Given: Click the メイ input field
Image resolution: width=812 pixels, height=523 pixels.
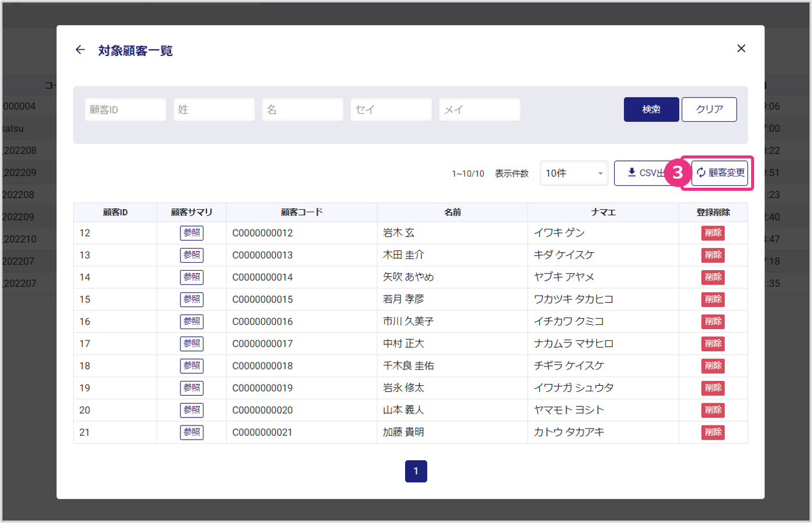Looking at the screenshot, I should 479,110.
